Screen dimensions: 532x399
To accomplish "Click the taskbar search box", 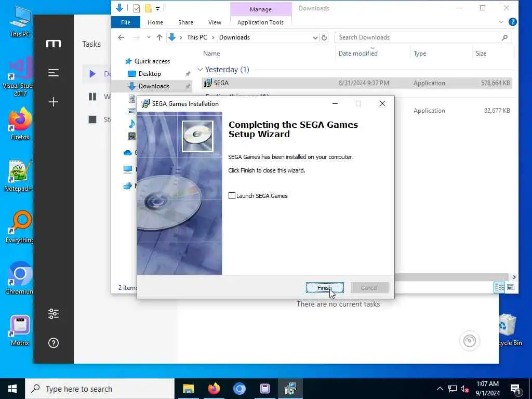I will (100, 389).
